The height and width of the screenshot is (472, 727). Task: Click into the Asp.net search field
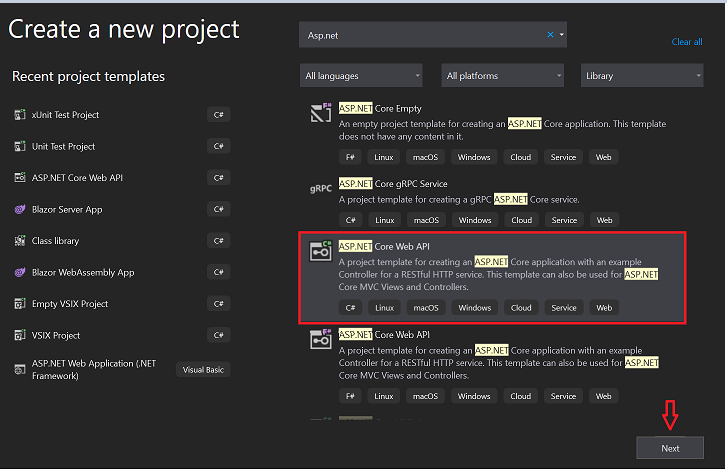tap(422, 35)
